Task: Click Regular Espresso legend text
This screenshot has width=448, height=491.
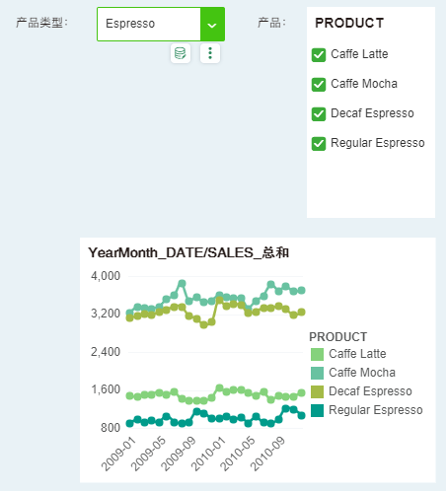Action: tap(376, 410)
